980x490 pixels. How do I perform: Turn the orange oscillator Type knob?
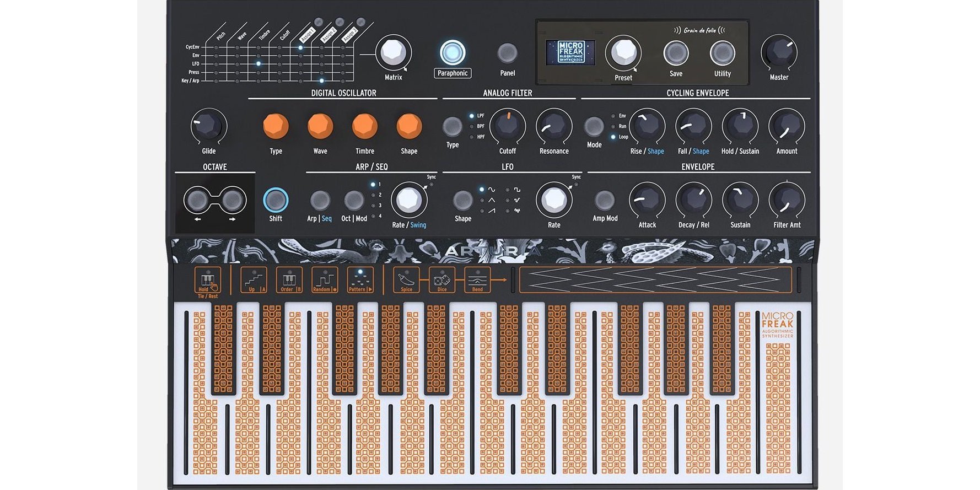[276, 126]
